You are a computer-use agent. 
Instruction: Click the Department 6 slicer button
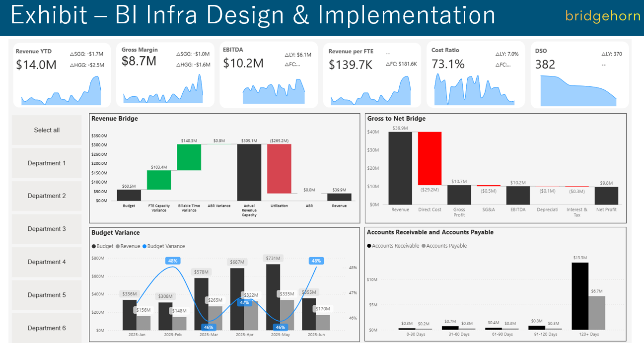click(47, 328)
